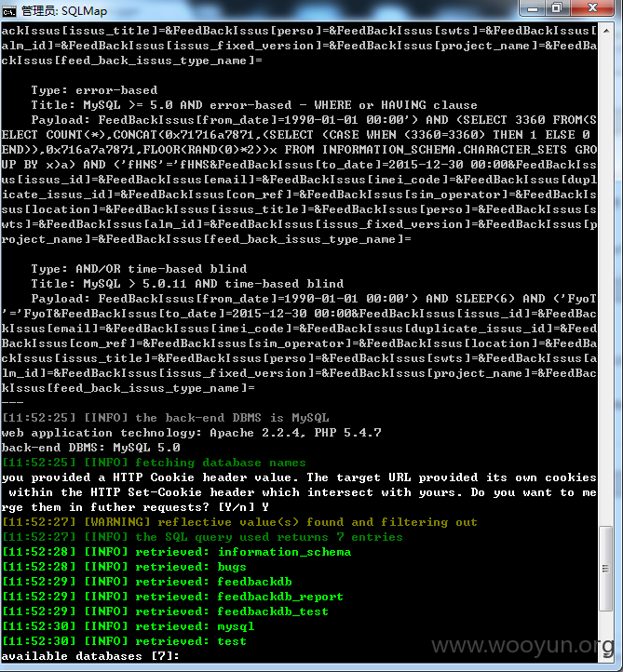Click the 'rge them in futher requests? [Y/n] Y' prompt line
The height and width of the screenshot is (672, 623).
pyautogui.click(x=135, y=507)
